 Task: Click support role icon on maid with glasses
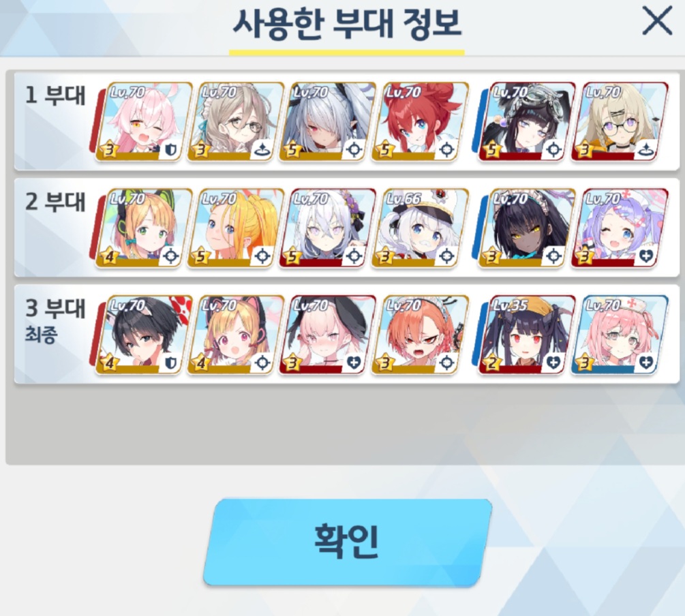(262, 150)
